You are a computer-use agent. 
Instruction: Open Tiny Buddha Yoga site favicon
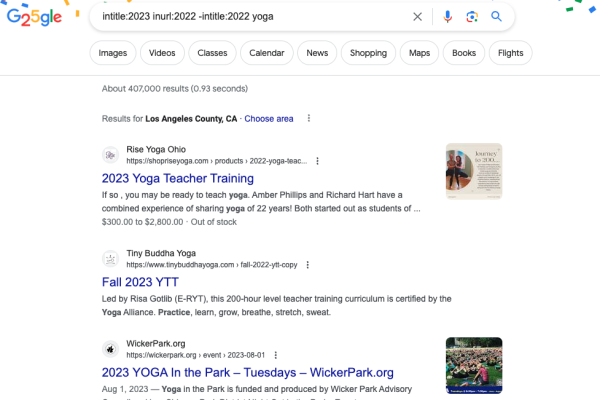(110, 259)
